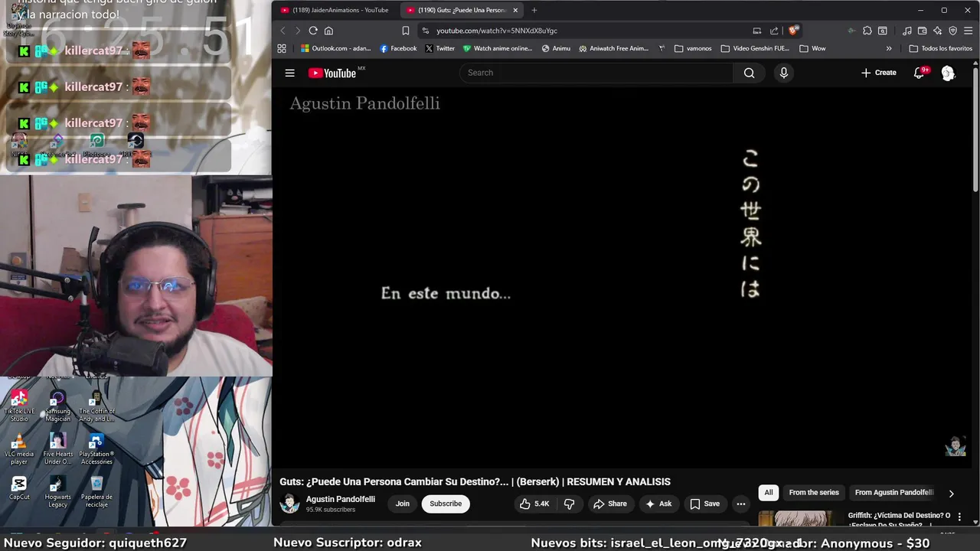This screenshot has width=980, height=551.
Task: Open three-dot menu on Griffith suggested video
Action: point(959,517)
